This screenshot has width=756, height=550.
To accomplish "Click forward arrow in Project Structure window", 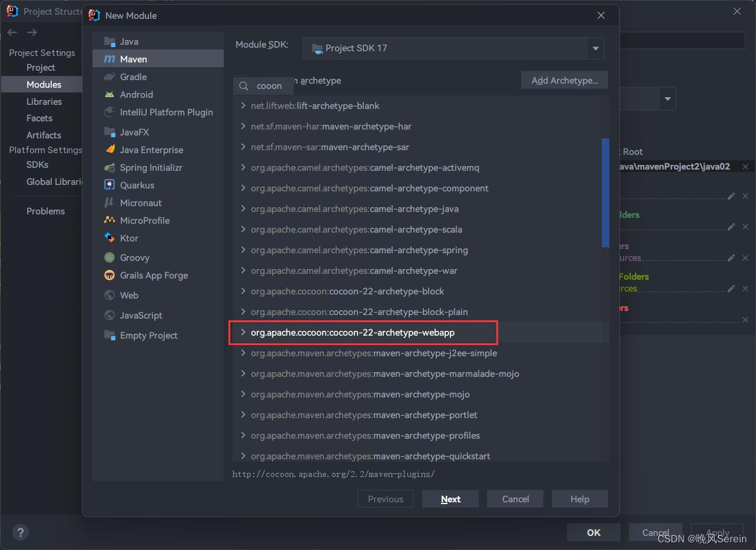I will (32, 32).
